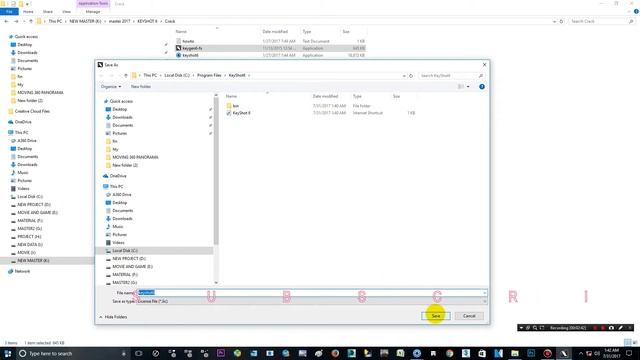Viewport: 640px width, 360px height.
Task: Select Quick access in Save As tree
Action: [121, 101]
